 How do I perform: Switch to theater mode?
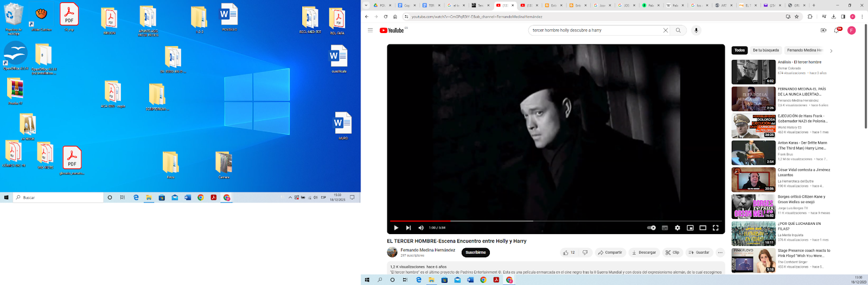(703, 228)
